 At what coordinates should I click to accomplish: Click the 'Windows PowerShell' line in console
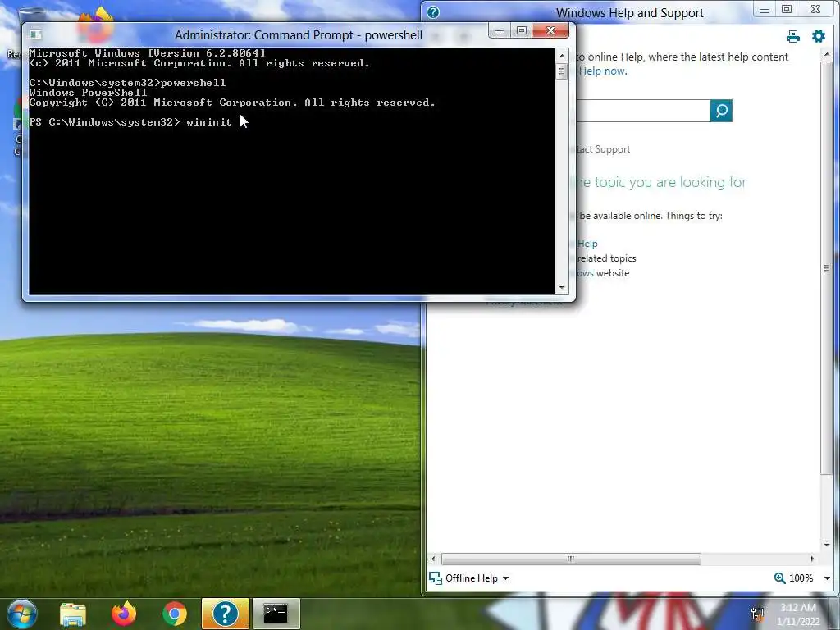coord(88,92)
